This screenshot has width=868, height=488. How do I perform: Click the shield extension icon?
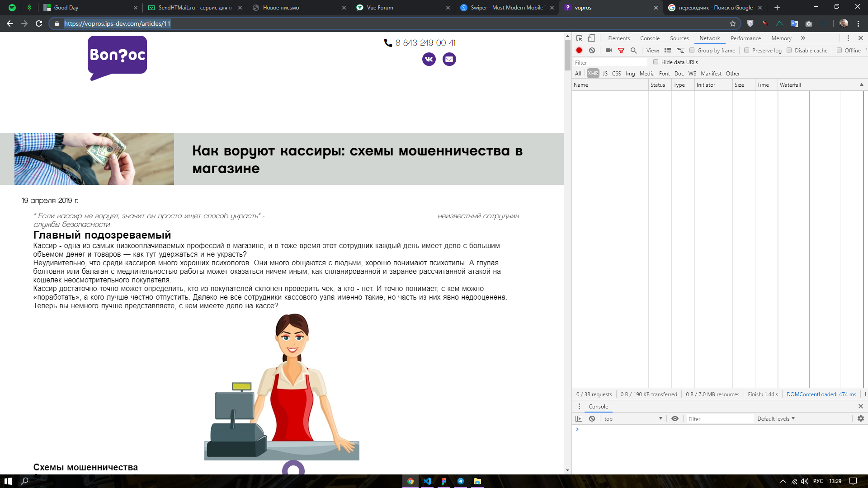750,23
